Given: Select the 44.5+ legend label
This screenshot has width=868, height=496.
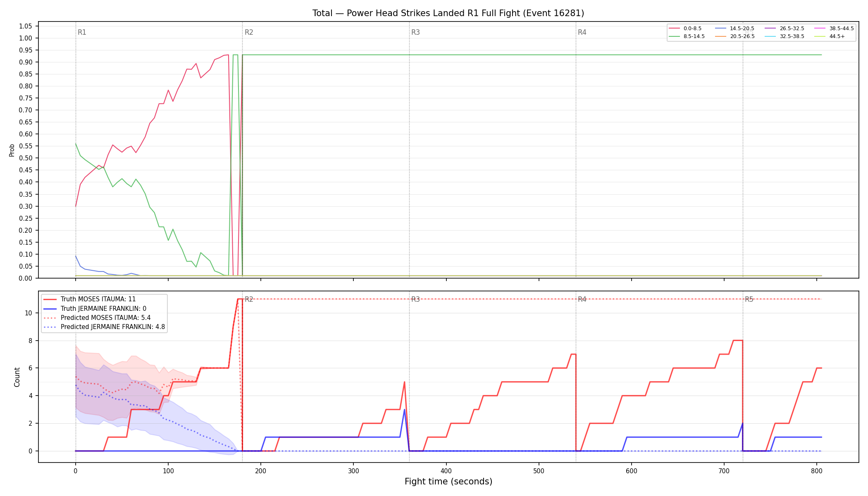Looking at the screenshot, I should coord(837,36).
